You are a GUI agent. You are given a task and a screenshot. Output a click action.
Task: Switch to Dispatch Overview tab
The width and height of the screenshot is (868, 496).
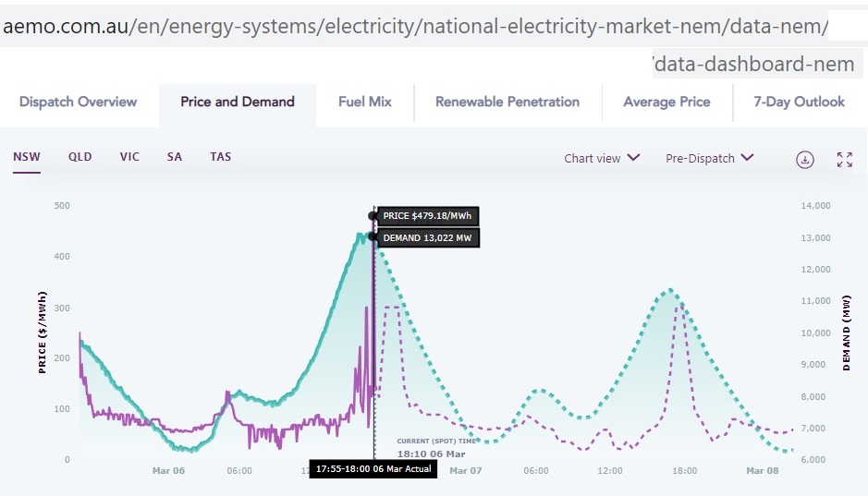click(x=78, y=102)
